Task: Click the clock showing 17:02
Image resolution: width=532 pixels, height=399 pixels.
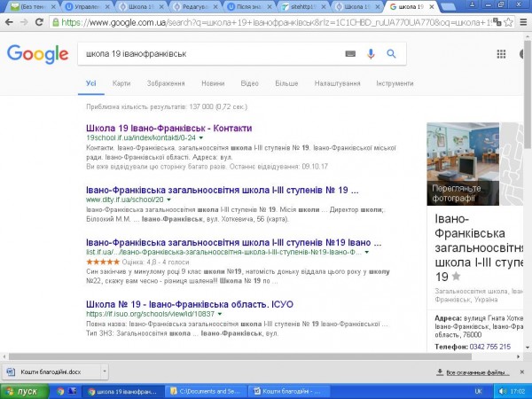Action: coord(518,391)
